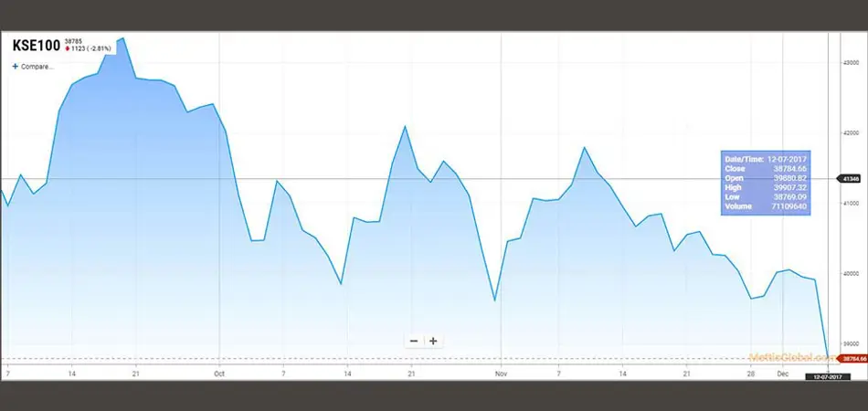
Task: Open the Compare... symbol option
Action: 37,67
